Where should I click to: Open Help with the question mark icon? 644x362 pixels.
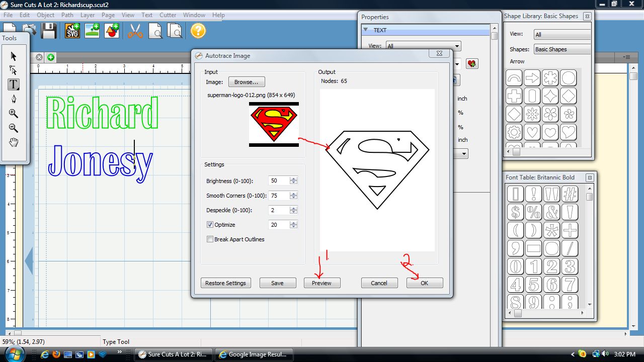coord(198,31)
